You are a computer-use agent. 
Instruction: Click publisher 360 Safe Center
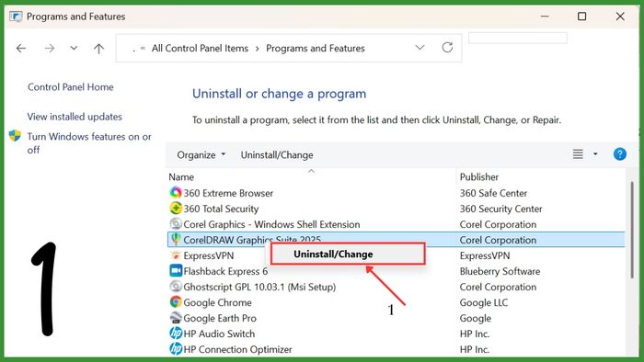coord(493,193)
